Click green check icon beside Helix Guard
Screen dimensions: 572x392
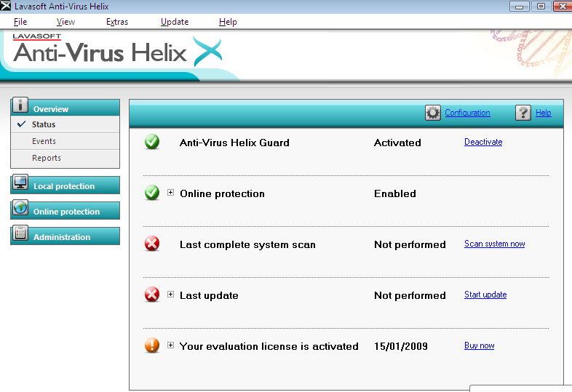pos(152,142)
